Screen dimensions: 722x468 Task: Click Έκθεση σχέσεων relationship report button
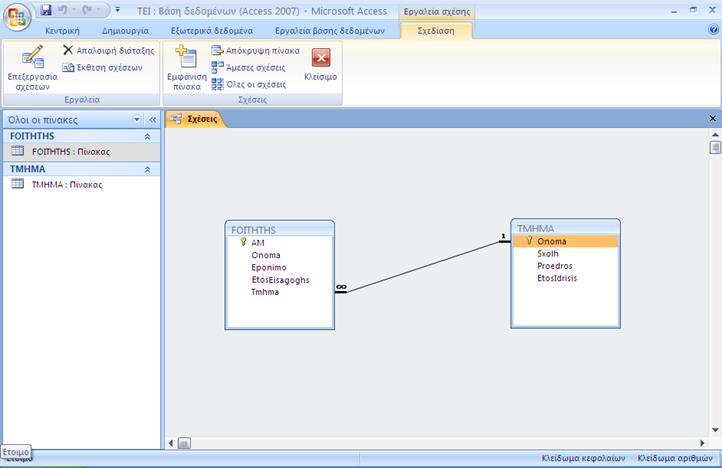point(103,68)
